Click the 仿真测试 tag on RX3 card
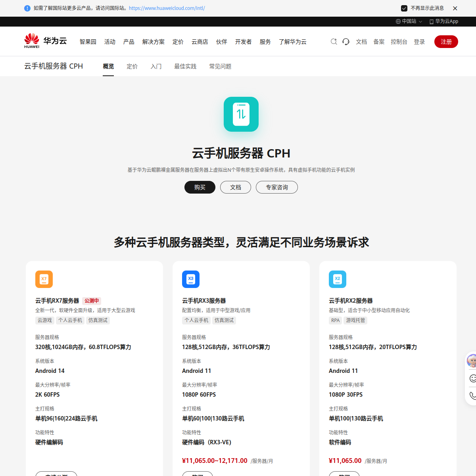 tap(224, 320)
